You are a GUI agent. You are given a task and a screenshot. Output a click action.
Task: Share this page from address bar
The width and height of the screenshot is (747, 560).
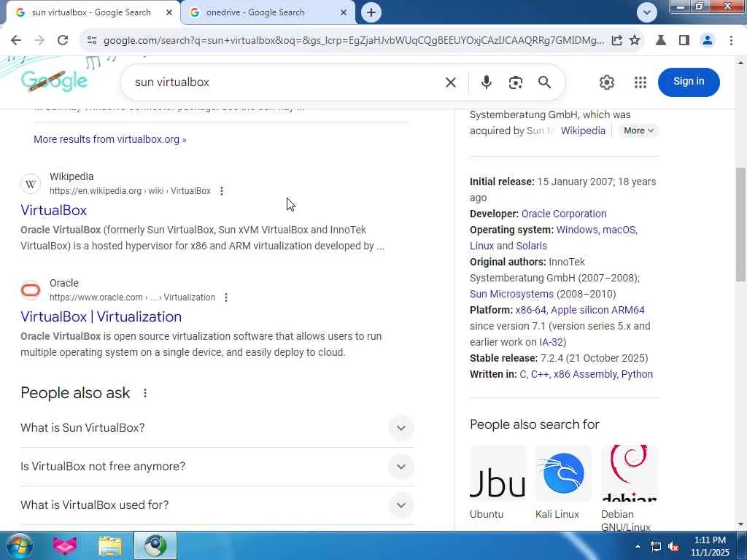(616, 41)
